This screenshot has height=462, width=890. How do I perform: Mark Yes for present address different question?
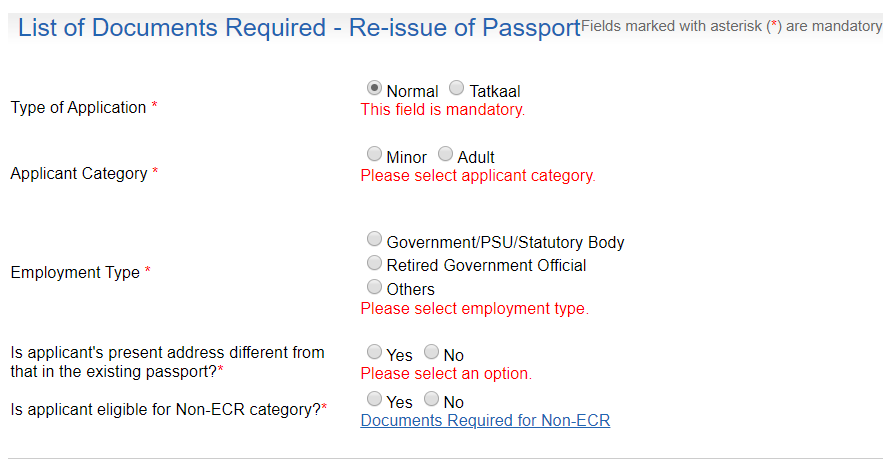pos(374,352)
